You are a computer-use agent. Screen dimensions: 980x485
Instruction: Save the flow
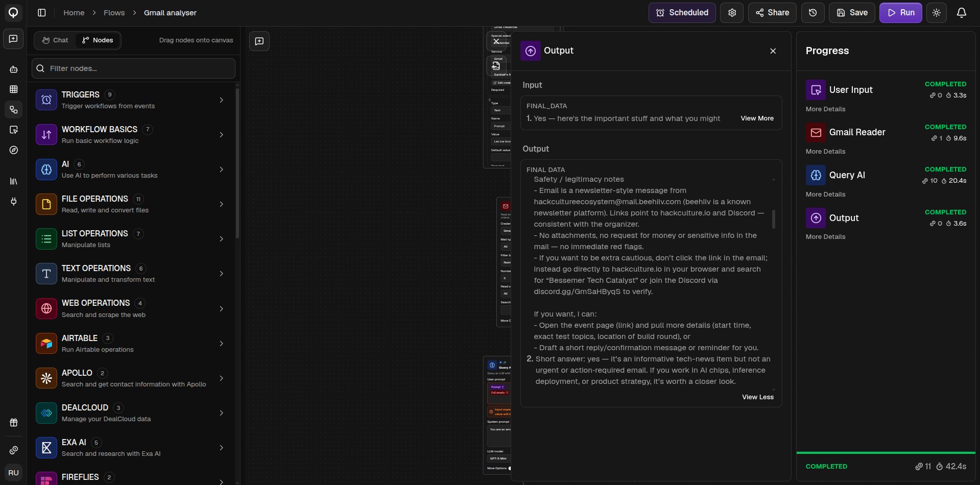point(852,13)
